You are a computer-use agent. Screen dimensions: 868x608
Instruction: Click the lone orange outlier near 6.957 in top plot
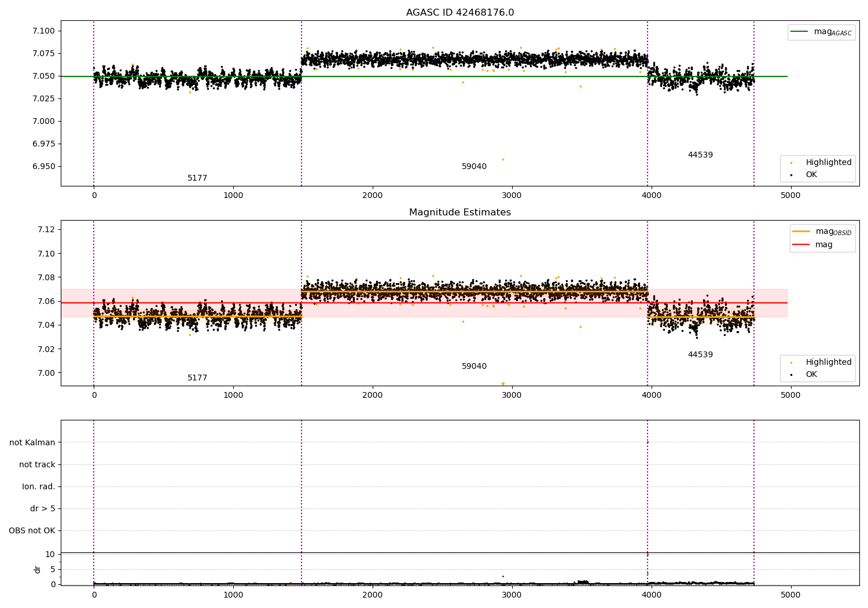[x=503, y=159]
